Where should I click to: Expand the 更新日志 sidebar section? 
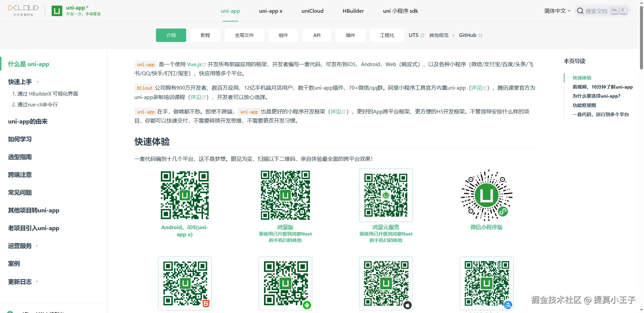click(x=23, y=281)
